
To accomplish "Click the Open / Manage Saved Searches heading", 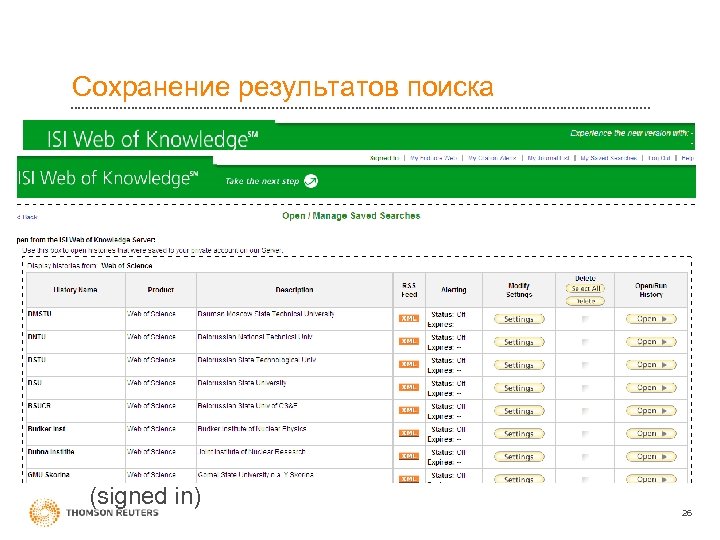I will [351, 216].
